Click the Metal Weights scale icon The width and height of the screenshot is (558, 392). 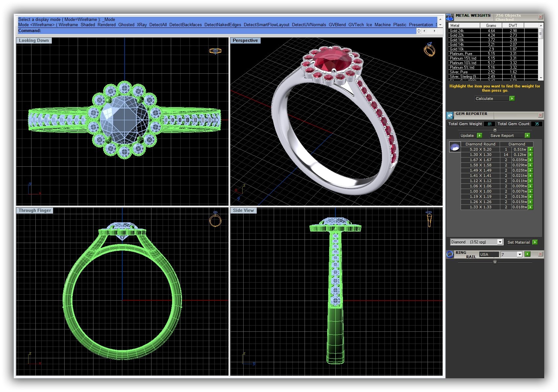(450, 17)
